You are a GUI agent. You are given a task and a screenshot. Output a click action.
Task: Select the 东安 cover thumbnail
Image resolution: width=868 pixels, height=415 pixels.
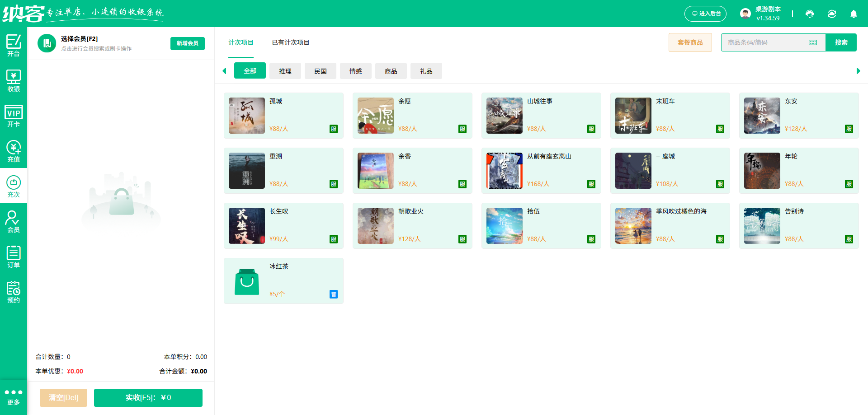[762, 116]
